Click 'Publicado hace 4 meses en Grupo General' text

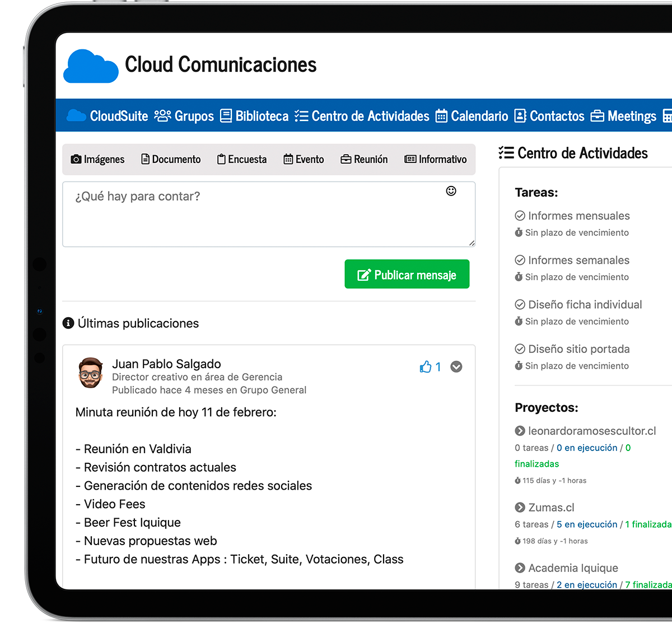[209, 390]
